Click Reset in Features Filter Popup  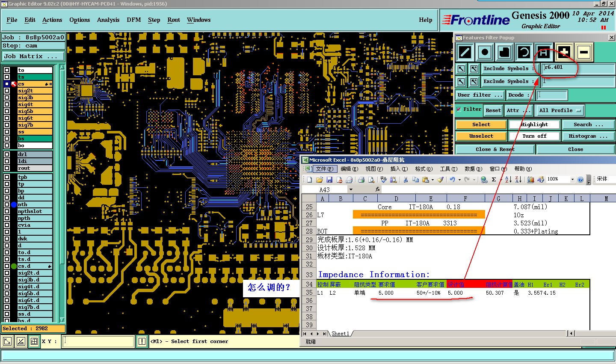point(493,110)
